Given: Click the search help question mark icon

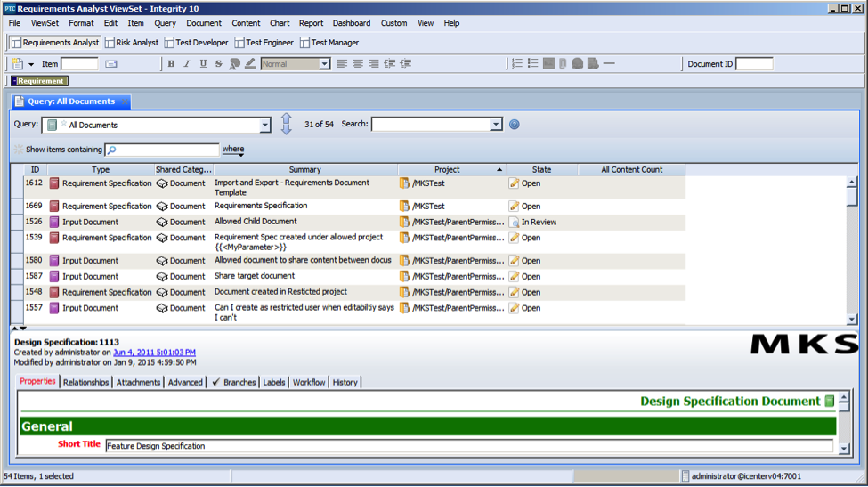Looking at the screenshot, I should 515,125.
